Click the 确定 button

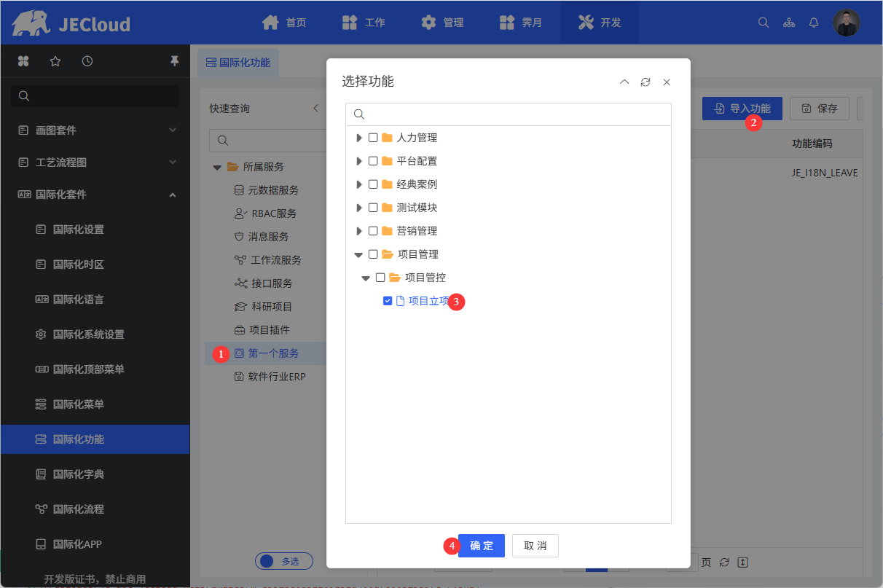[481, 546]
